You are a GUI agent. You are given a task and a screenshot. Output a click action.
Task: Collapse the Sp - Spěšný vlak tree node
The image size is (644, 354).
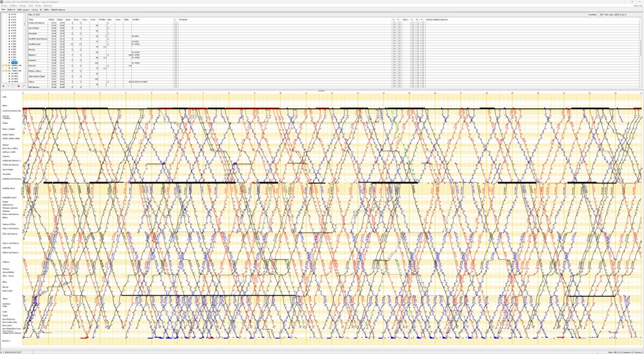(3, 65)
